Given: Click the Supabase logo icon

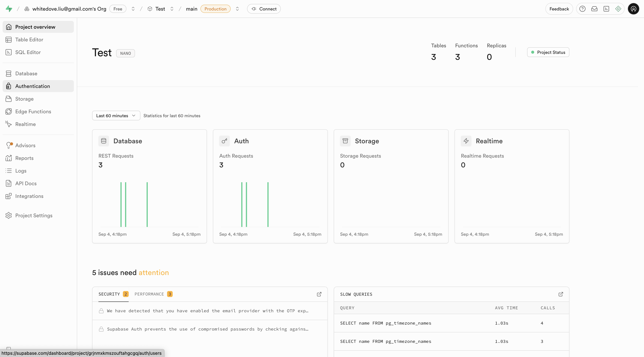Looking at the screenshot, I should [9, 9].
